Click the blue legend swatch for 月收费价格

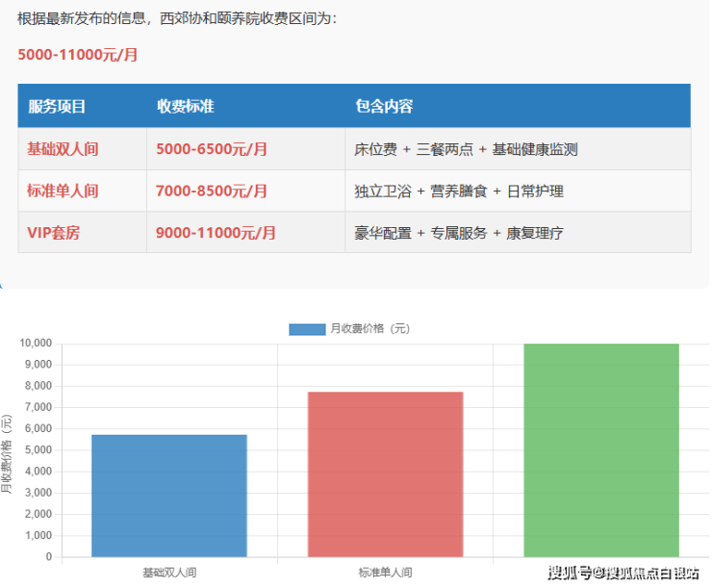click(x=307, y=329)
